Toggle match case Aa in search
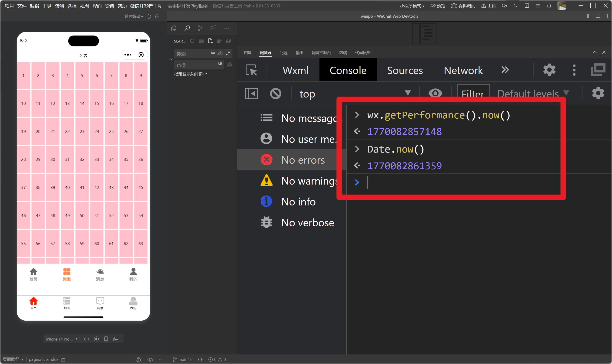This screenshot has height=364, width=612. [213, 53]
